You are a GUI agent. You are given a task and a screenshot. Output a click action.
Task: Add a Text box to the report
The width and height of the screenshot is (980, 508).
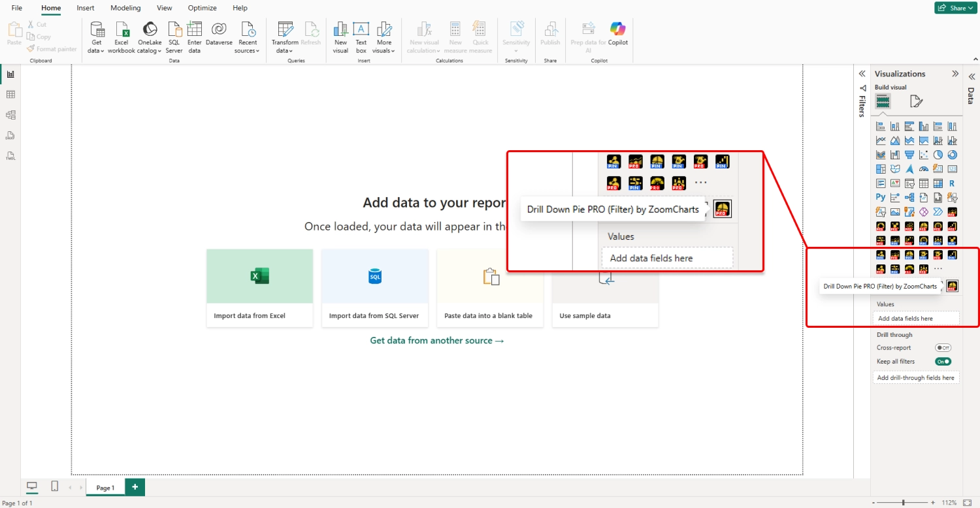(x=361, y=37)
